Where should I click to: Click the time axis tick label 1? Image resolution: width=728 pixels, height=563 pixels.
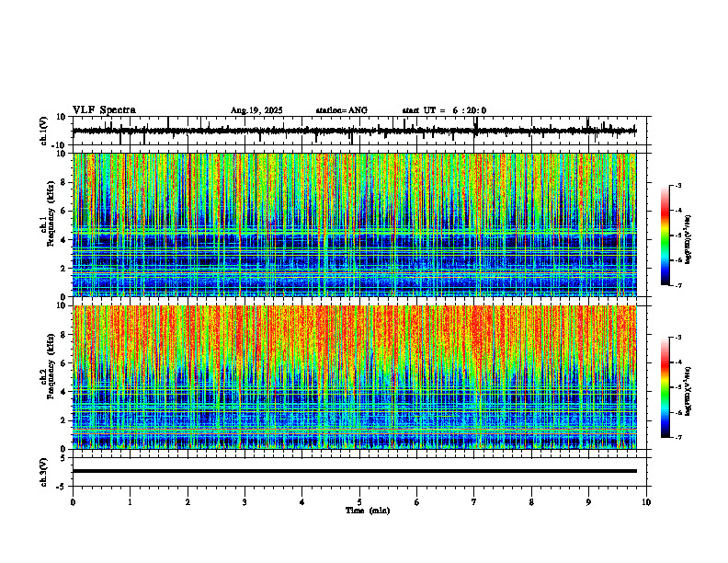[130, 502]
